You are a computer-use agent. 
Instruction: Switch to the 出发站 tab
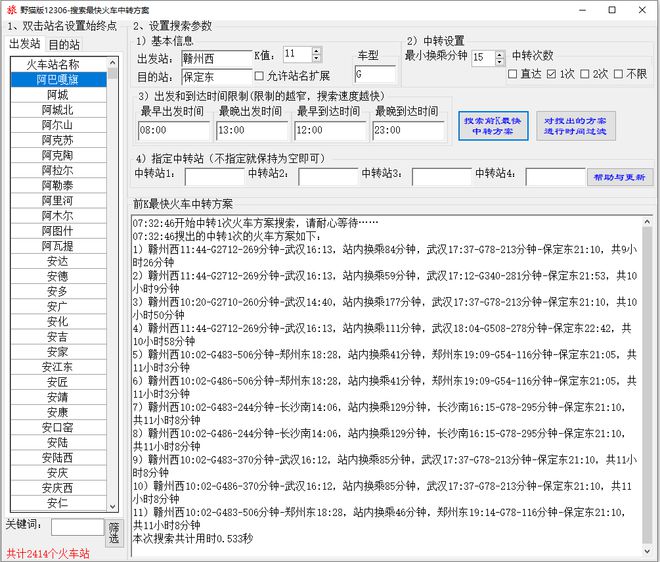[25, 44]
